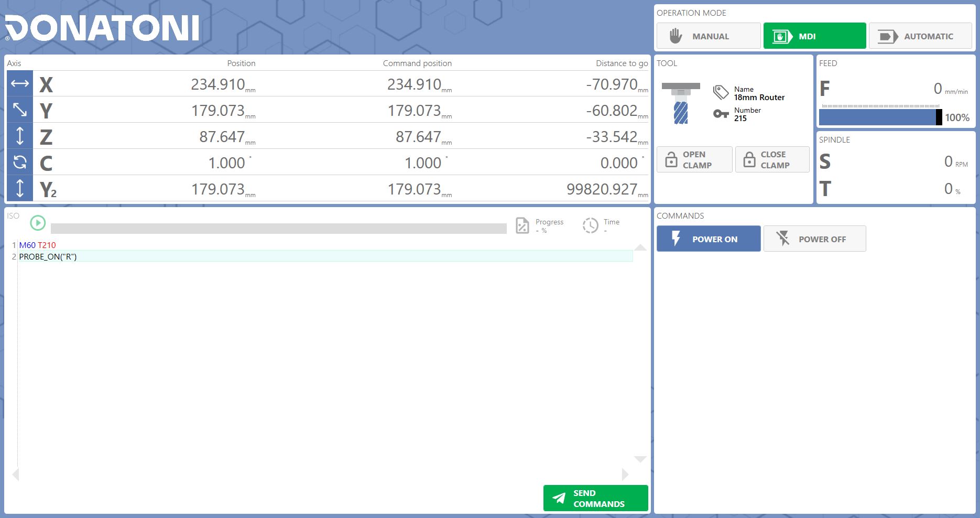The height and width of the screenshot is (518, 980).
Task: Select X position value 234.910
Action: (218, 84)
